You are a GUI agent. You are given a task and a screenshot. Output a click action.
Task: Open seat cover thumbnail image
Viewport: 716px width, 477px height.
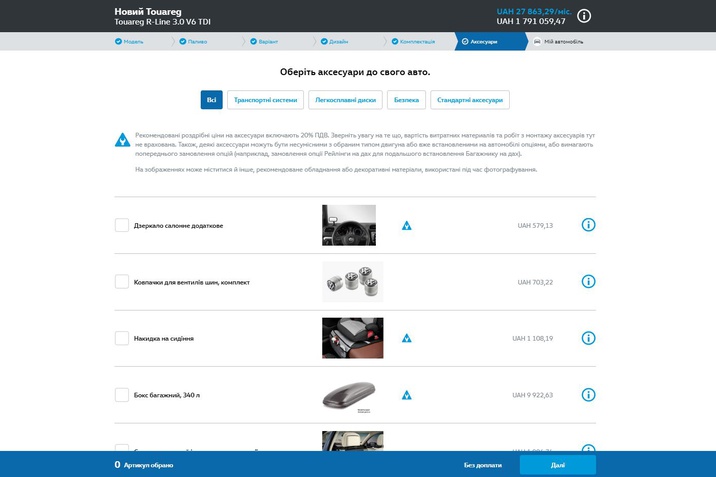pos(353,338)
